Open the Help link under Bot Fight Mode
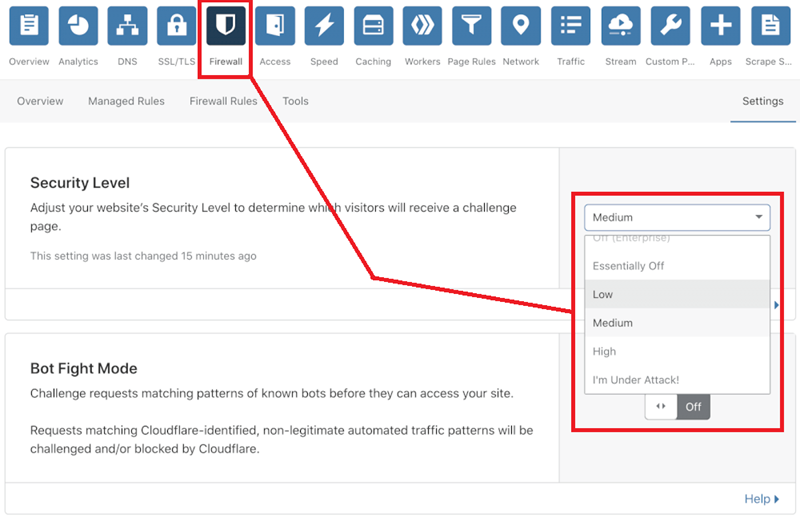The image size is (800, 520). (x=761, y=499)
